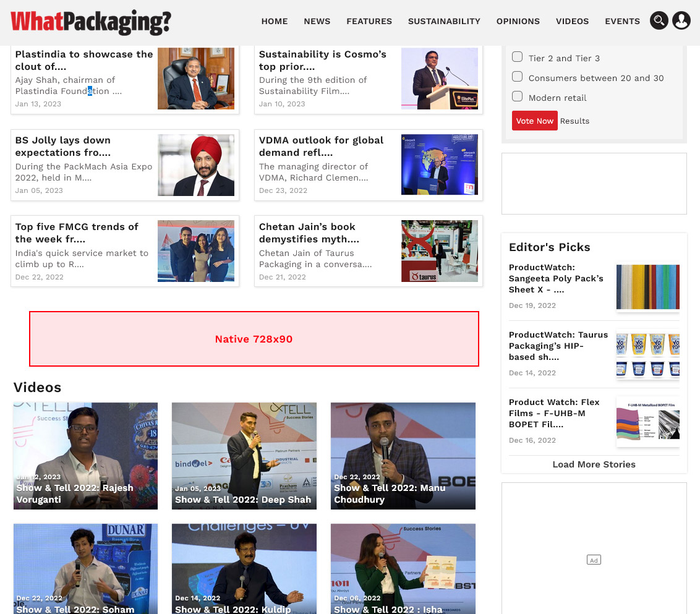
Task: Click the 'Dec 23, 2022' article date
Action: point(283,190)
